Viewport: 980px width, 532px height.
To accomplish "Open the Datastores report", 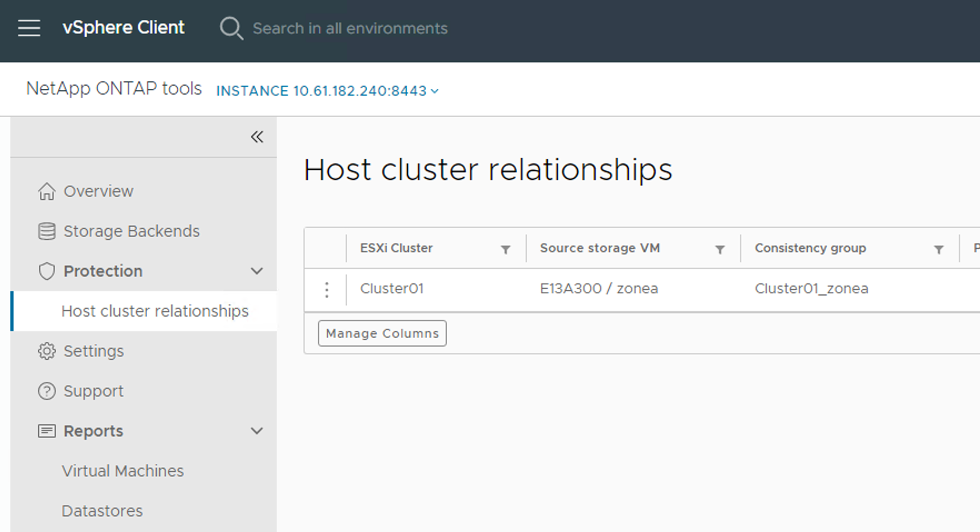I will click(x=102, y=511).
